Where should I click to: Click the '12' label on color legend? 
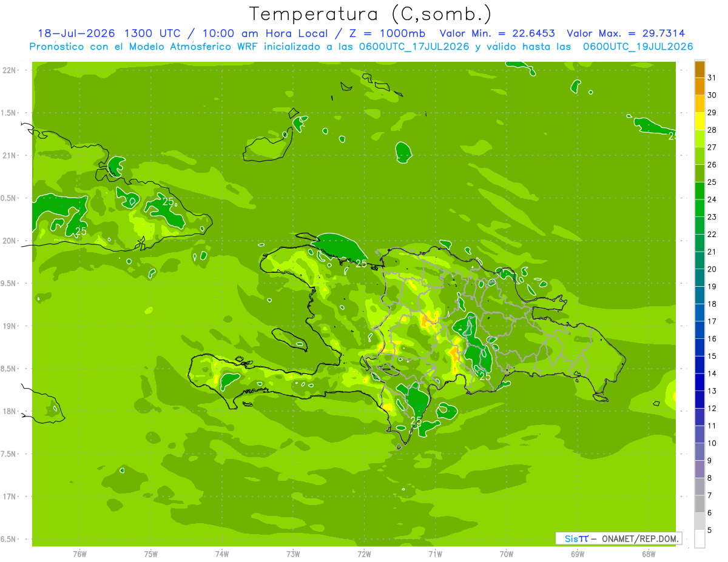pyautogui.click(x=712, y=409)
